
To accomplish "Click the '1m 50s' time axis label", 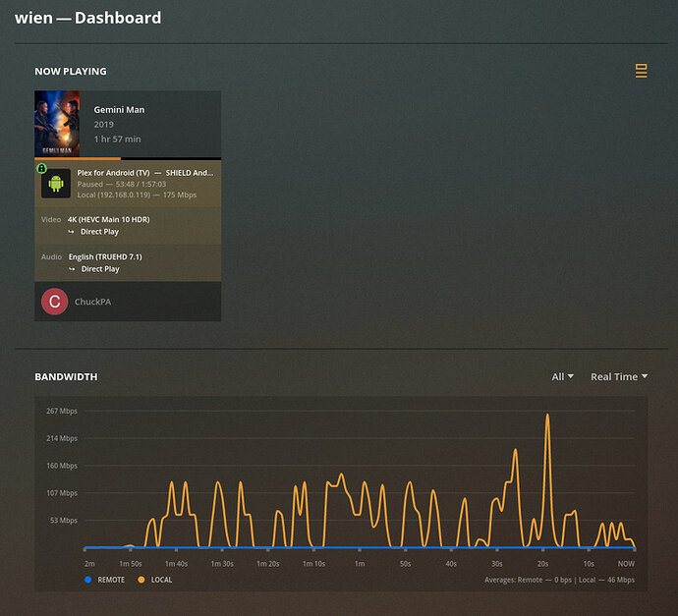I will (131, 564).
